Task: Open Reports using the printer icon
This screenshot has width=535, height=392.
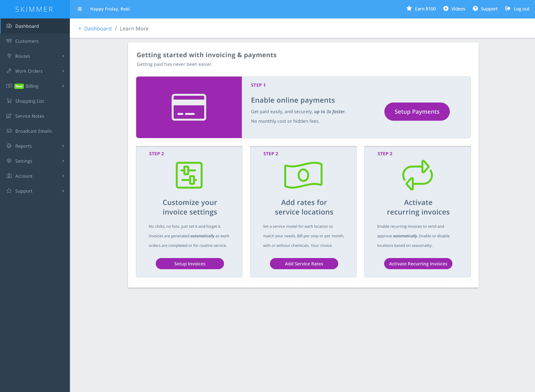Action: point(9,146)
